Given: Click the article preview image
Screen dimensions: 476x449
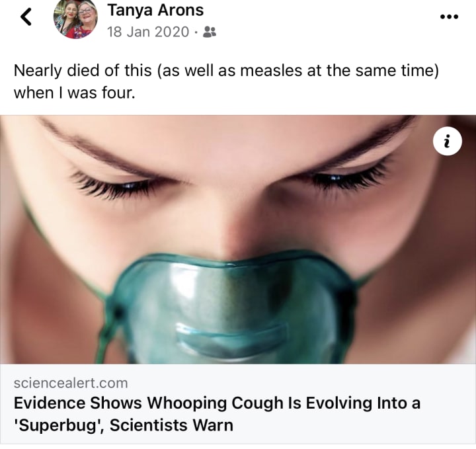Looking at the screenshot, I should click(238, 239).
